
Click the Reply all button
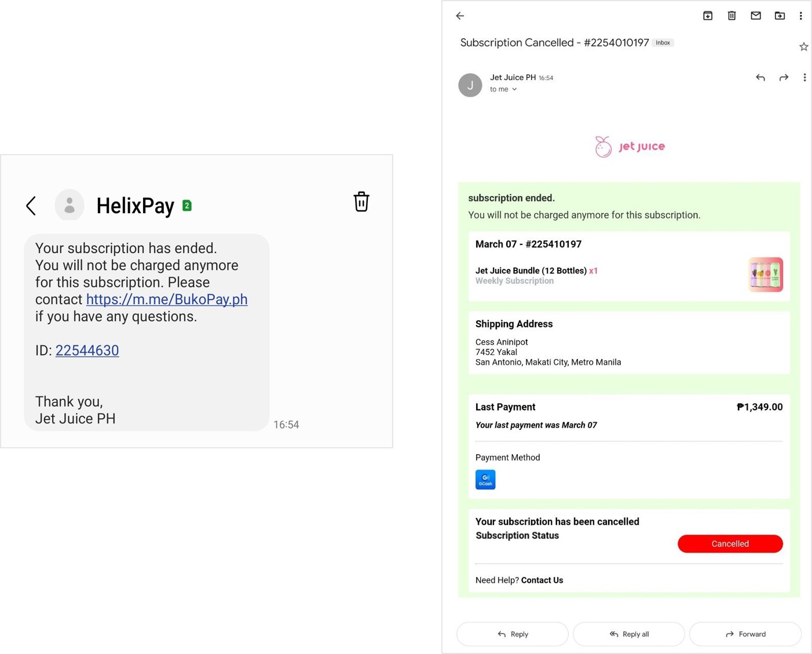click(x=629, y=634)
